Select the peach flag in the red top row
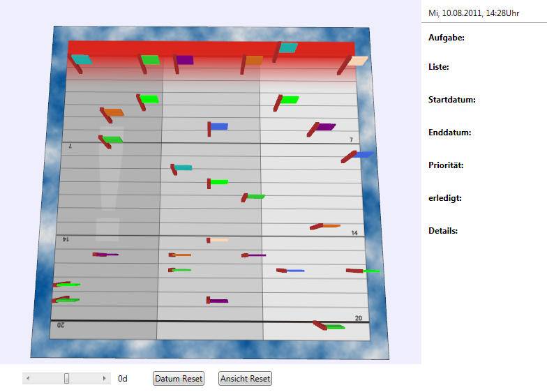The width and height of the screenshot is (547, 392). click(x=358, y=61)
